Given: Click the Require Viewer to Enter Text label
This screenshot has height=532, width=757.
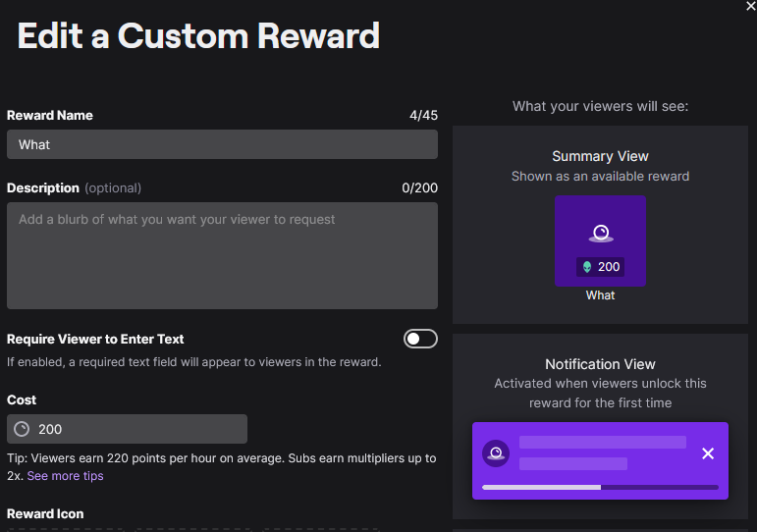Looking at the screenshot, I should [x=95, y=339].
